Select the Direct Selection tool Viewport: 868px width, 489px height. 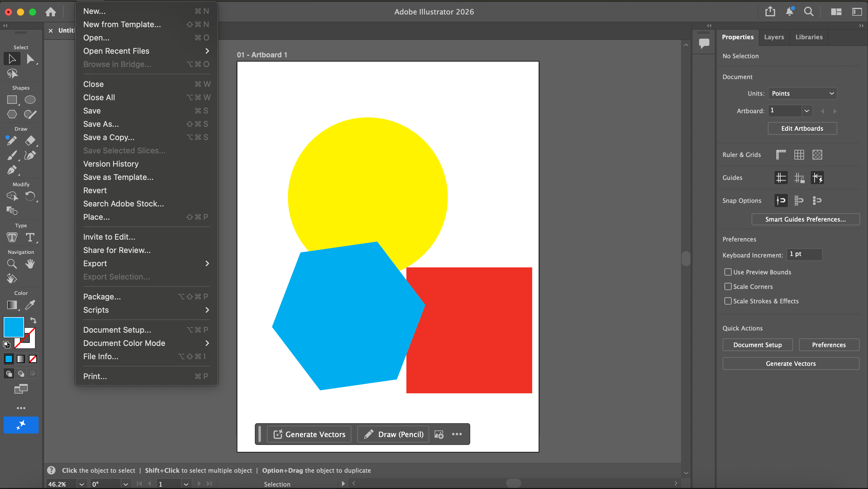click(x=30, y=59)
